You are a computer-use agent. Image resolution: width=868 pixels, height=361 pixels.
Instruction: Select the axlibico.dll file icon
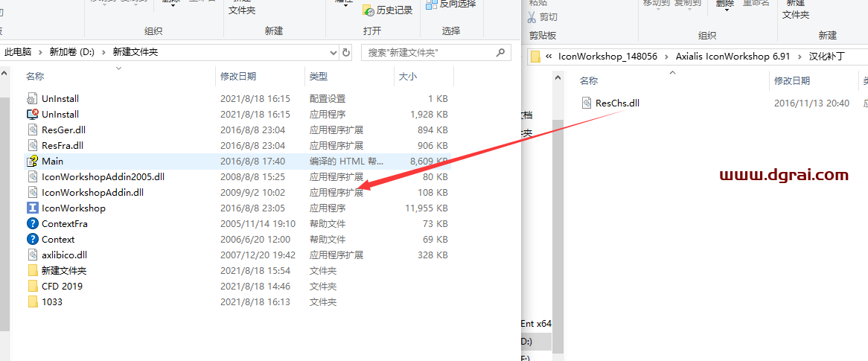pos(32,255)
